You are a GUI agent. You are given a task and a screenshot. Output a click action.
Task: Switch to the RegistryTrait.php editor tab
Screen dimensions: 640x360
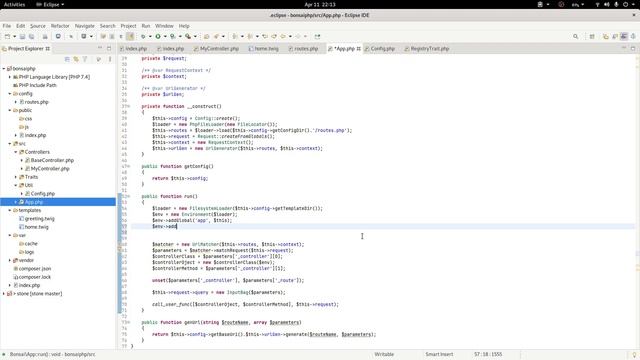click(427, 49)
